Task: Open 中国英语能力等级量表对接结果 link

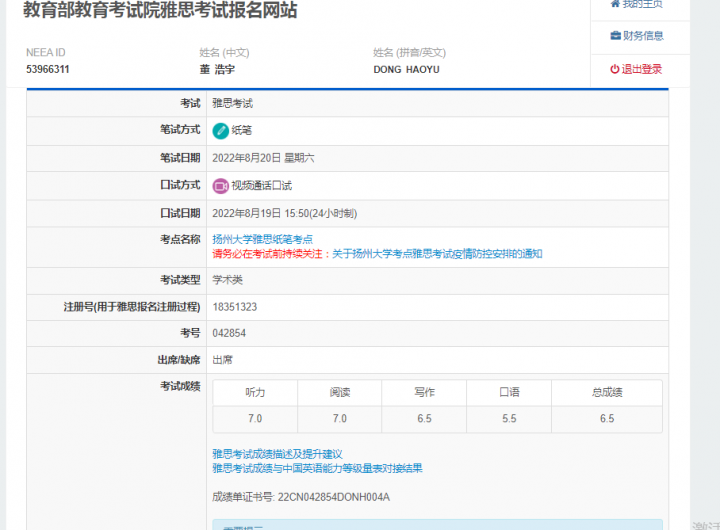Action: 317,468
